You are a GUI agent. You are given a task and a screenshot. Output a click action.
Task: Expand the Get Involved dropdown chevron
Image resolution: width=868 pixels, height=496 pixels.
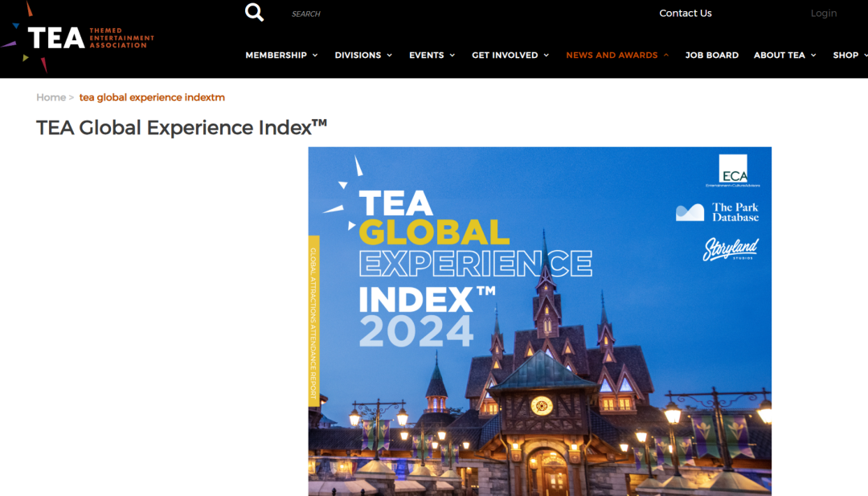547,55
